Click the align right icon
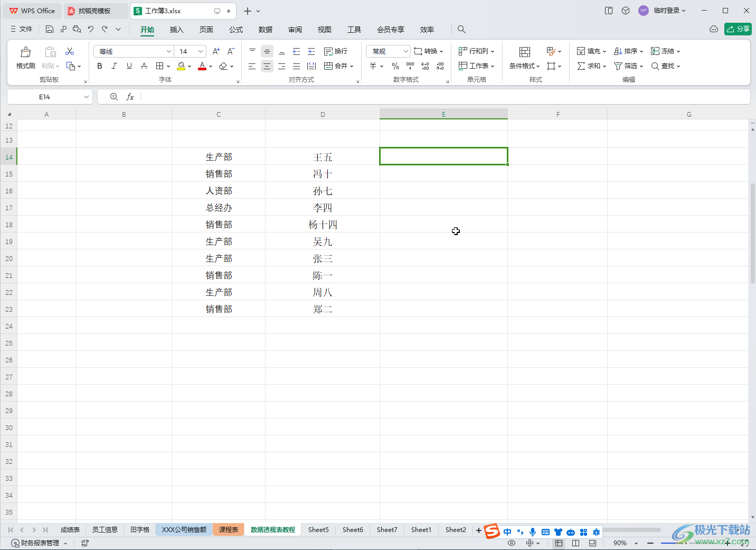Image resolution: width=756 pixels, height=550 pixels. [282, 66]
